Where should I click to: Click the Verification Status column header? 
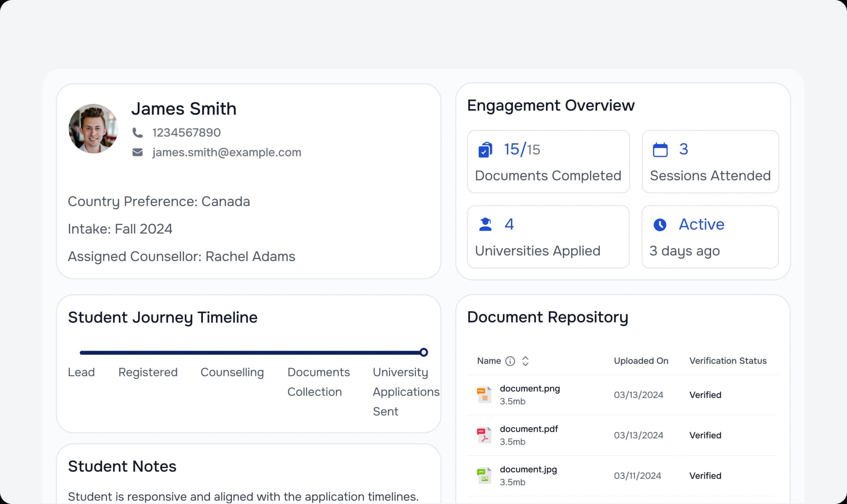[728, 361]
